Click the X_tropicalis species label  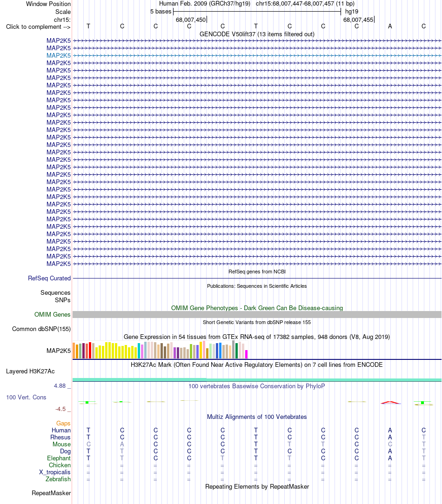(55, 472)
